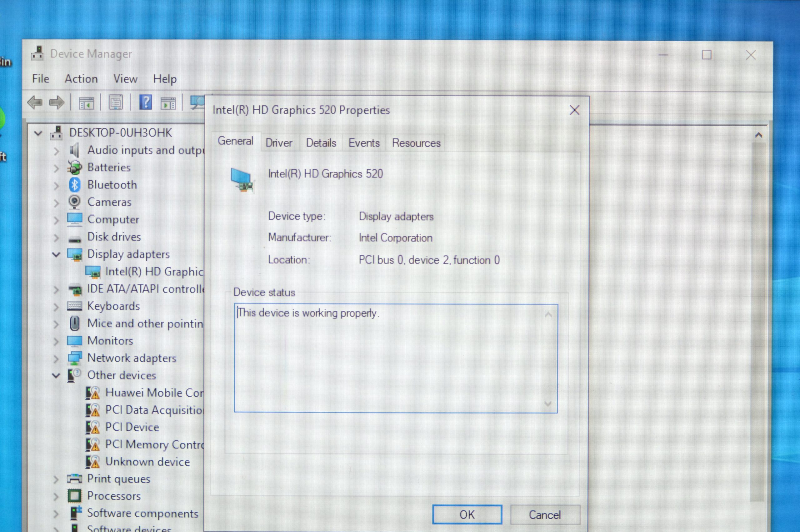Expand the Bluetooth node
This screenshot has height=532, width=800.
tap(56, 185)
